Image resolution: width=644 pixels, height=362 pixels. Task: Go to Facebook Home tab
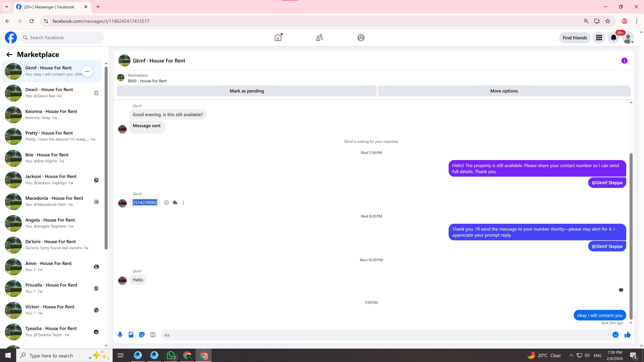(x=278, y=38)
